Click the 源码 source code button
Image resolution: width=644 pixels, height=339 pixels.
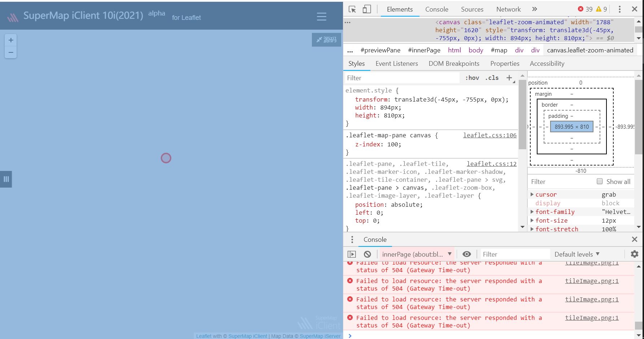click(x=326, y=40)
